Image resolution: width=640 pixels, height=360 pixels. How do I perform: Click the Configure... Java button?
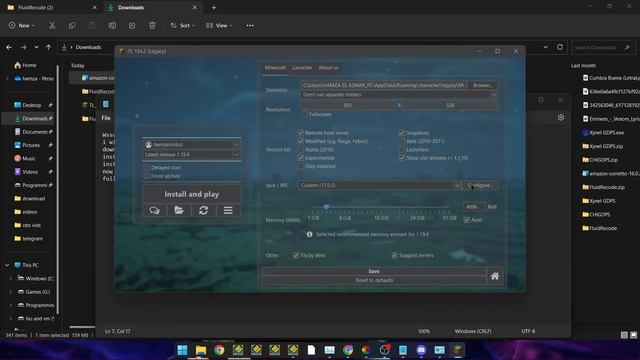[x=480, y=185]
